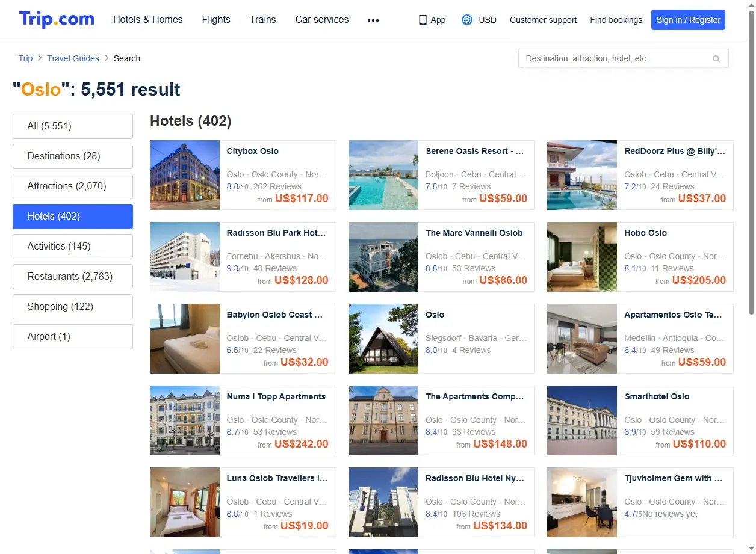Click the globe language icon
The image size is (756, 554).
(466, 20)
